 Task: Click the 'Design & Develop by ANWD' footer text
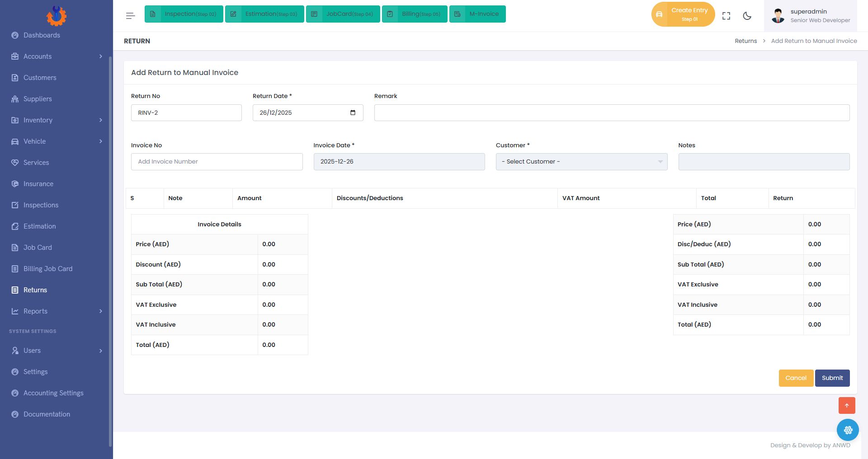[810, 445]
